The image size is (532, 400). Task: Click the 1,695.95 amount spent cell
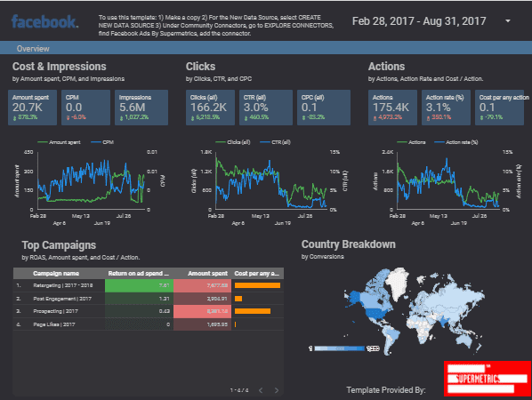pyautogui.click(x=202, y=324)
